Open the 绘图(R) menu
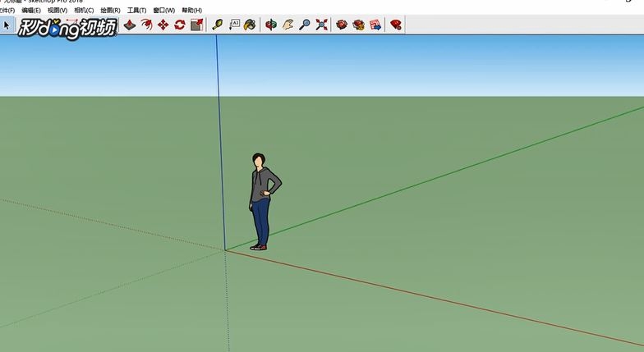The height and width of the screenshot is (352, 644). [110, 10]
